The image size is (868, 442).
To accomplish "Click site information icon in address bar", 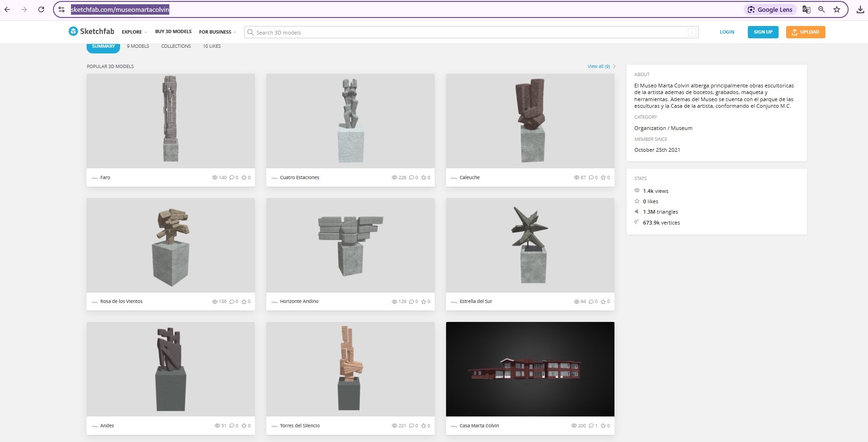I will pos(61,9).
